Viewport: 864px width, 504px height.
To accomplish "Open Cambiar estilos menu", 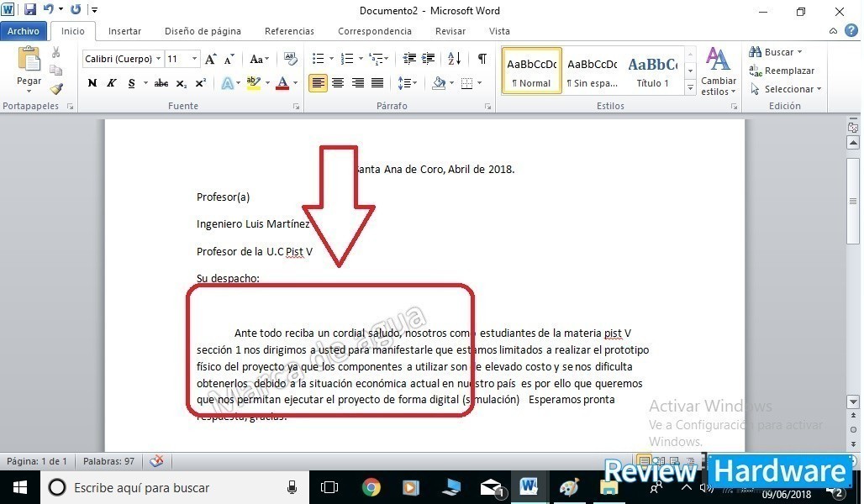I will 719,71.
